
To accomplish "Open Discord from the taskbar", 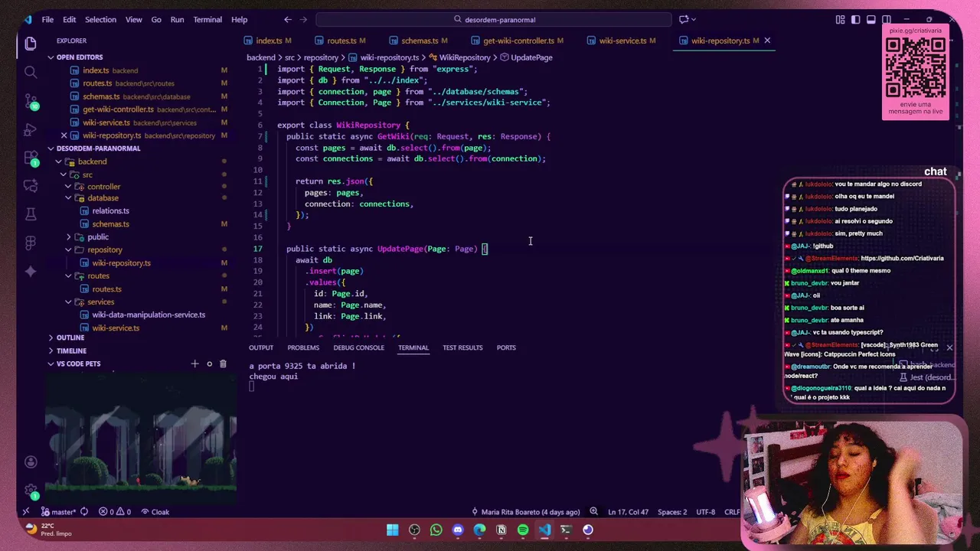I will (458, 530).
